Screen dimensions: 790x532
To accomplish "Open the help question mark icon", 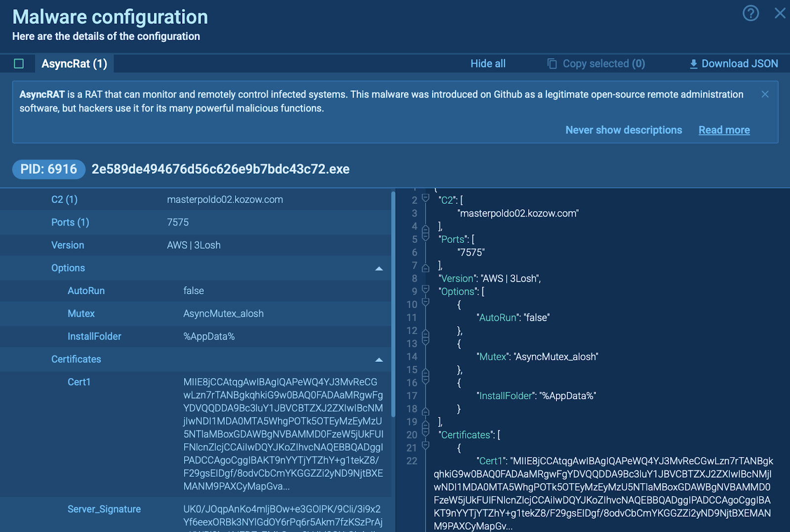I will [x=750, y=13].
